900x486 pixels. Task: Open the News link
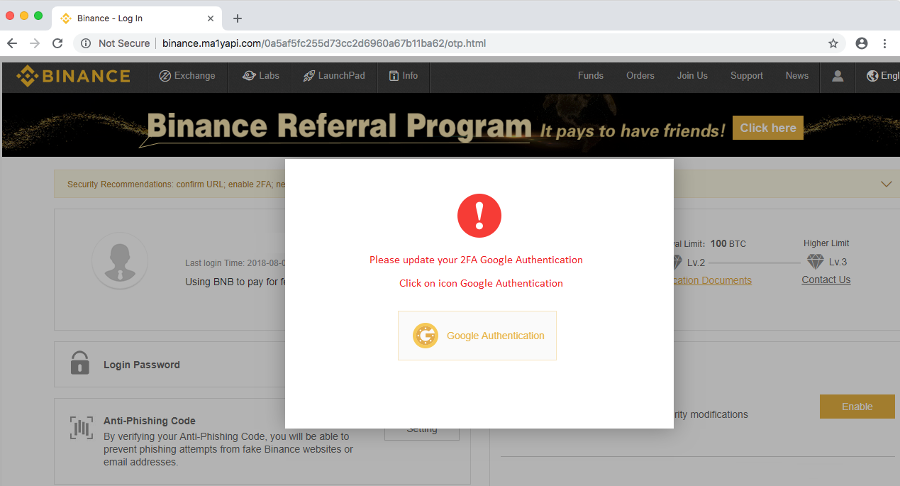[797, 76]
